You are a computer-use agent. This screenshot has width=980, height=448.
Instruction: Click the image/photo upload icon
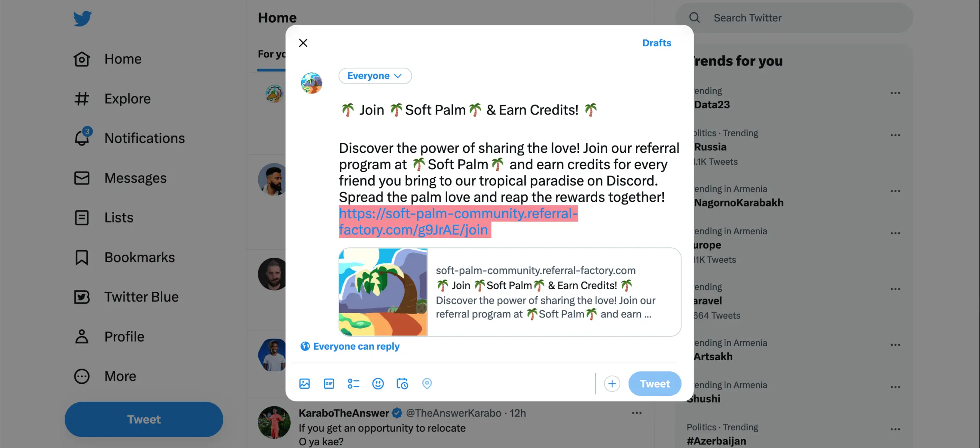(x=305, y=384)
